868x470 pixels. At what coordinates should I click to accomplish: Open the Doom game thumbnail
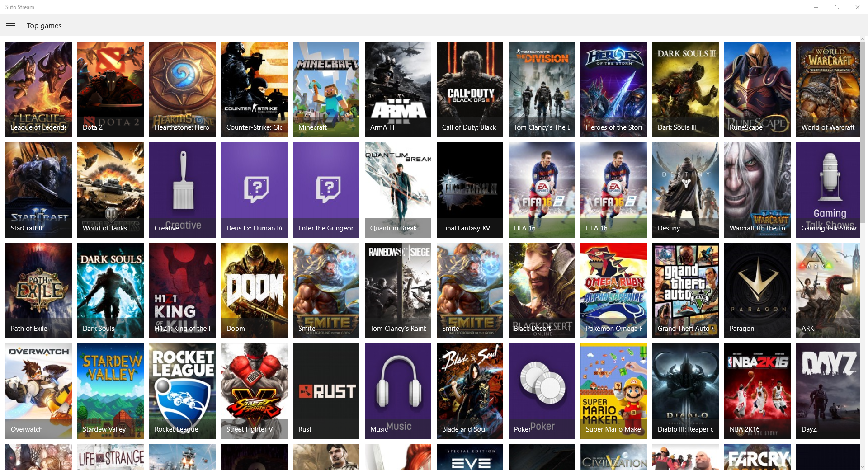click(x=254, y=290)
